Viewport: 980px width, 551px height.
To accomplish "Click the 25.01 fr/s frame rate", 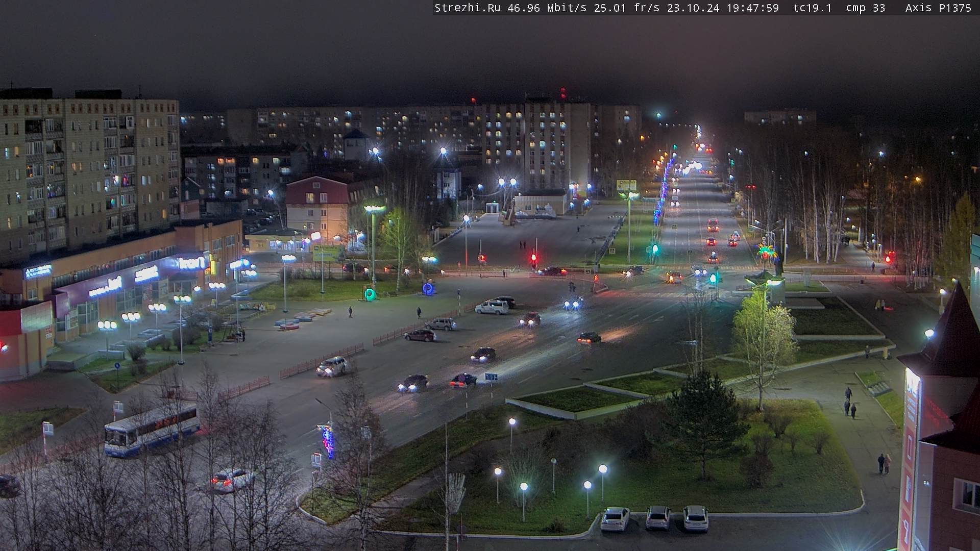I will click(627, 8).
